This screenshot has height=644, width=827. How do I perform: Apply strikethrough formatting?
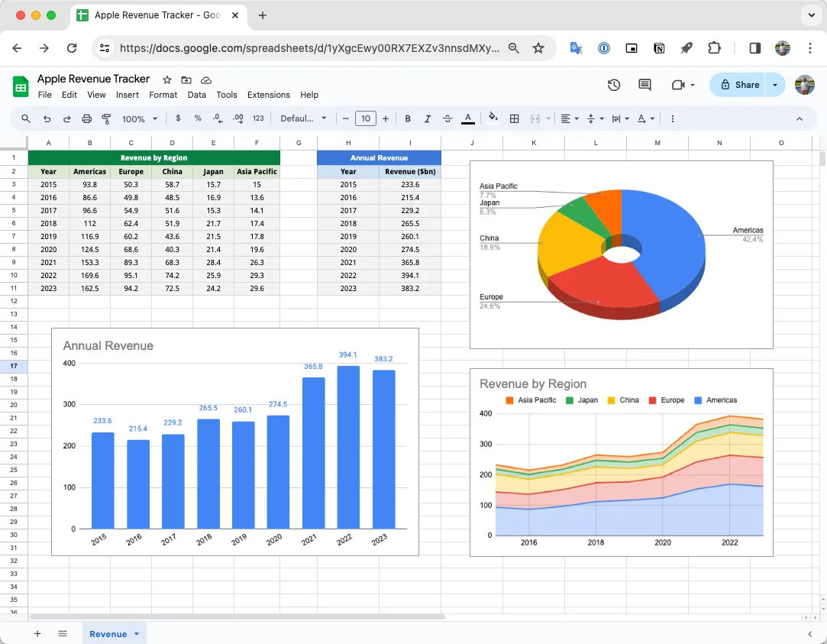pos(447,118)
